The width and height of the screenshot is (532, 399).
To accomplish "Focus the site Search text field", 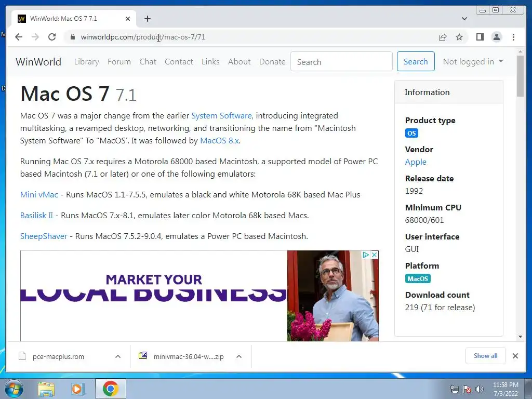I will 341,62.
